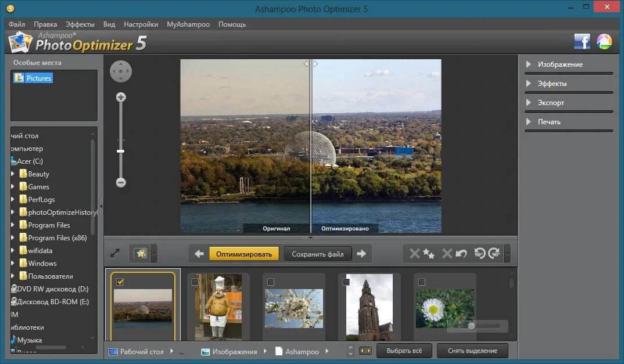Open the Эффекты menu in menu bar
Viewport: 624px width, 364px height.
click(x=80, y=24)
